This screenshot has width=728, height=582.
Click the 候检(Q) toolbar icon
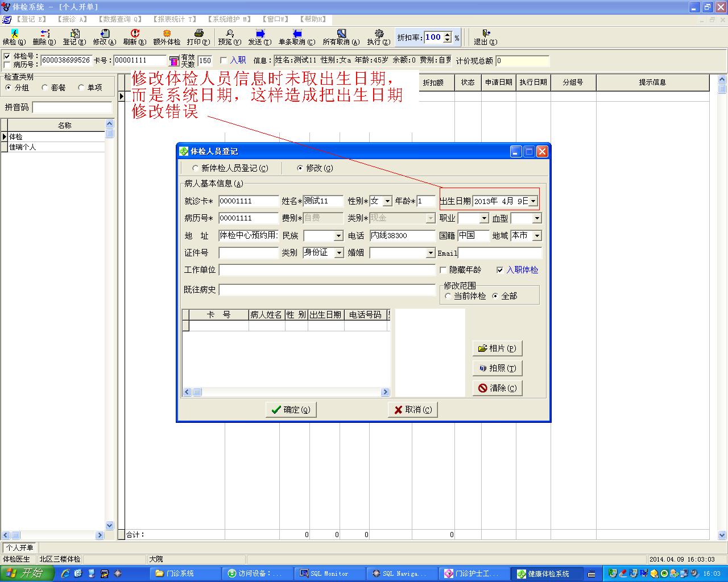[14, 38]
